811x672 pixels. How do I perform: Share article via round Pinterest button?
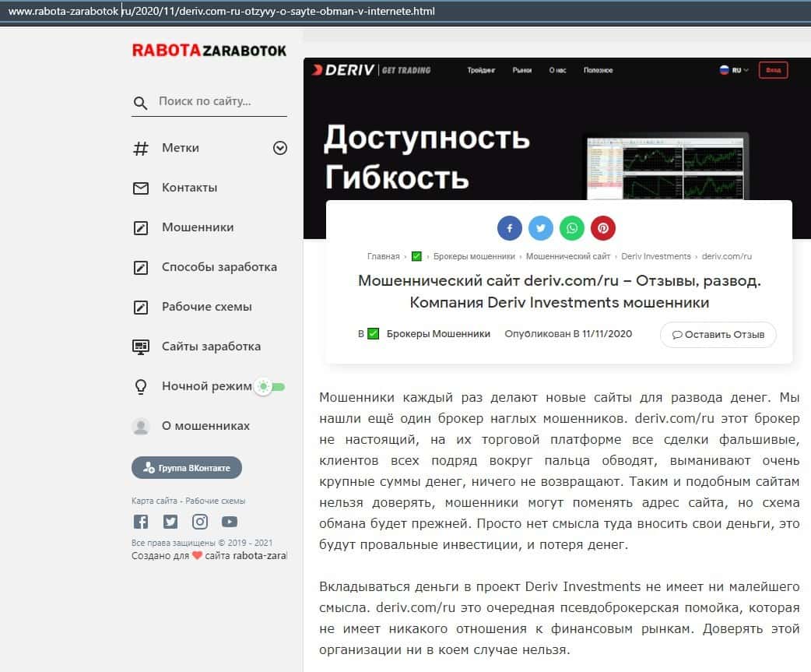[603, 228]
